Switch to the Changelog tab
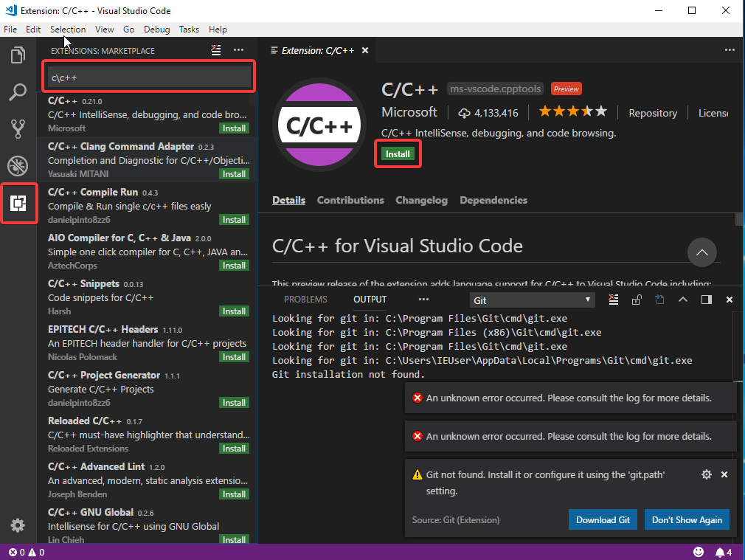 tap(421, 200)
